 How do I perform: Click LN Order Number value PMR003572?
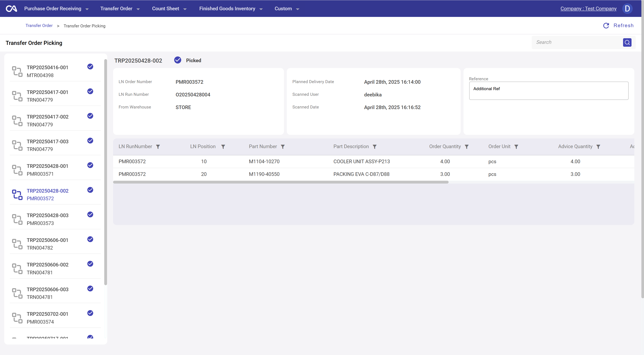[189, 82]
